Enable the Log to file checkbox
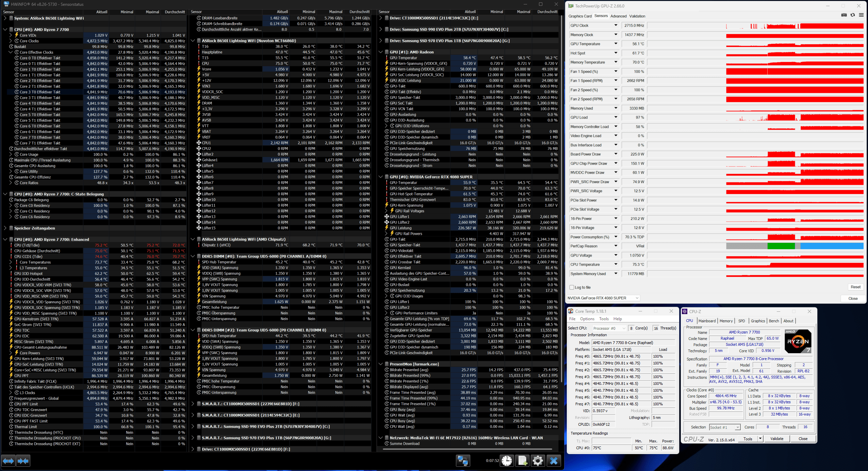Viewport: 868px width, 471px height. coord(572,287)
